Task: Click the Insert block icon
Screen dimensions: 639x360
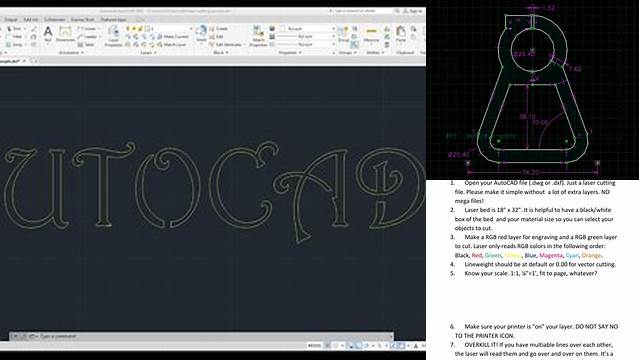Action: pos(201,33)
